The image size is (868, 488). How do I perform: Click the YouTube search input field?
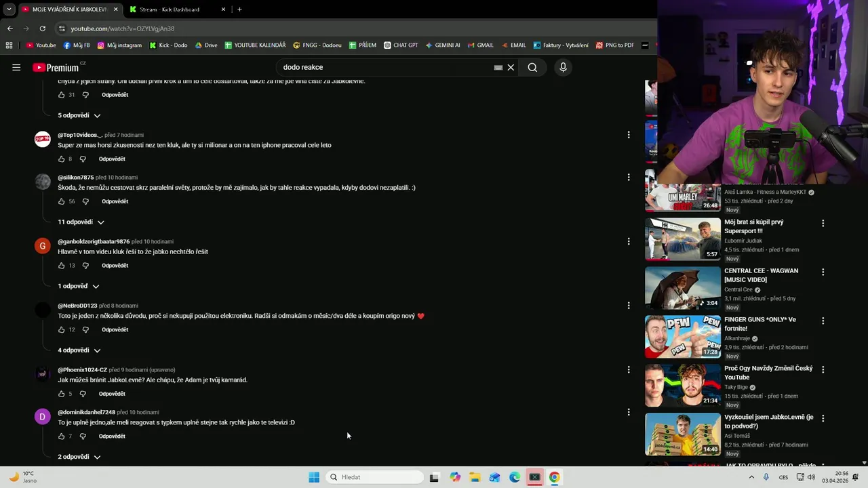[387, 67]
